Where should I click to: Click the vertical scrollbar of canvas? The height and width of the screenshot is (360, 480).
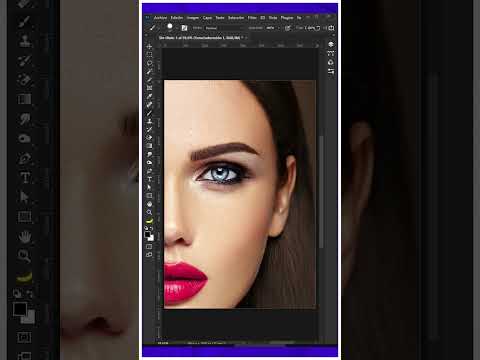click(x=322, y=192)
